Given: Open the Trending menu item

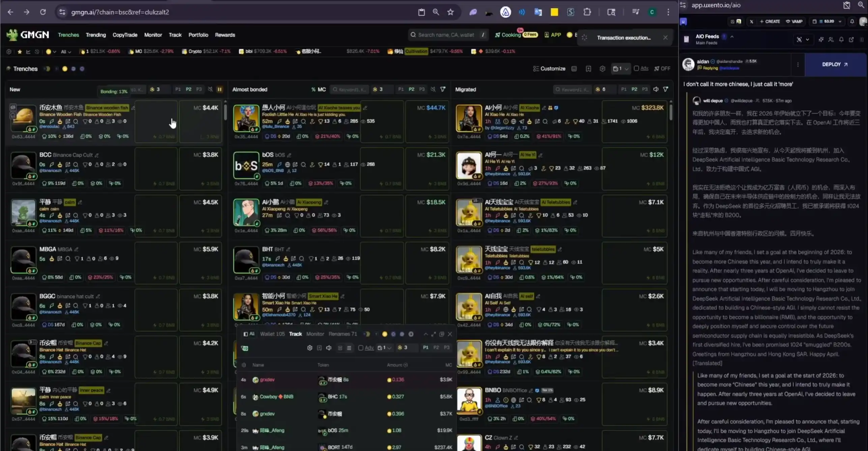Looking at the screenshot, I should pyautogui.click(x=95, y=35).
